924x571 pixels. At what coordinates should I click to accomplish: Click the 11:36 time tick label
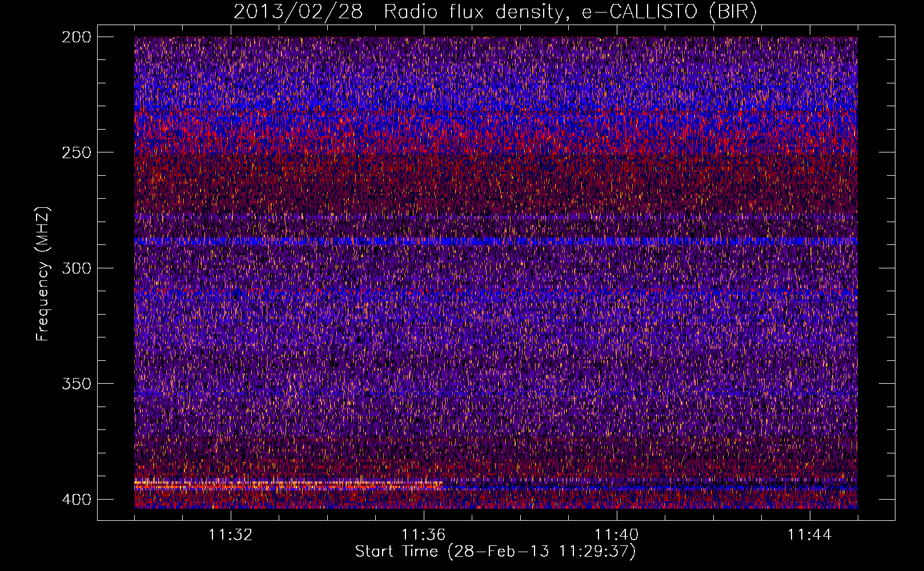pos(423,535)
